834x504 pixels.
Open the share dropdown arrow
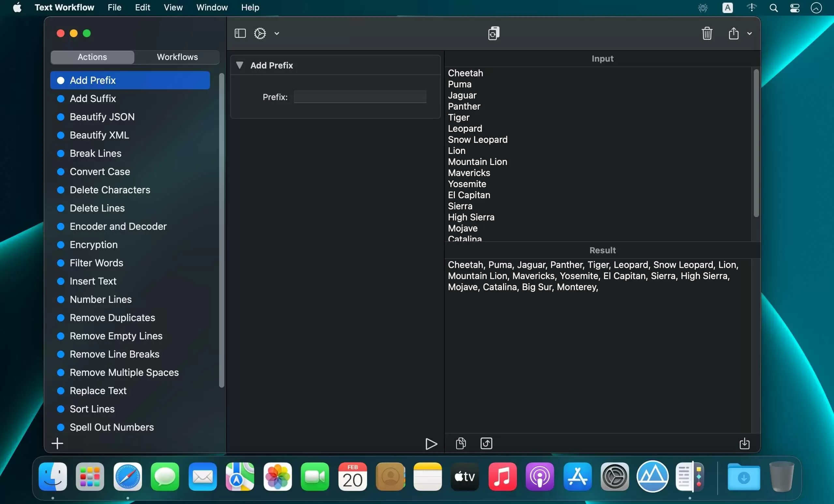tap(750, 33)
